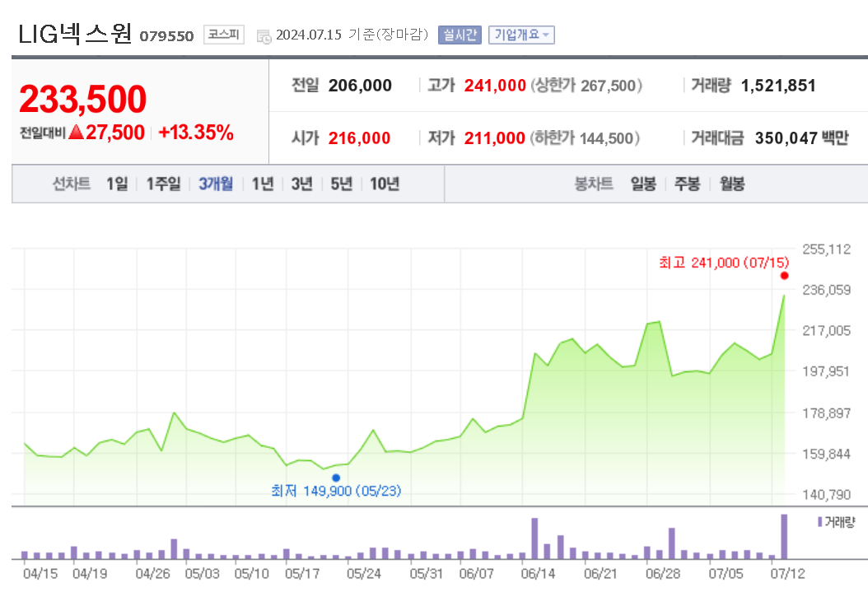Click the lower limit 하한가 144,500 text
Image resolution: width=868 pixels, height=597 pixels.
pos(586,138)
